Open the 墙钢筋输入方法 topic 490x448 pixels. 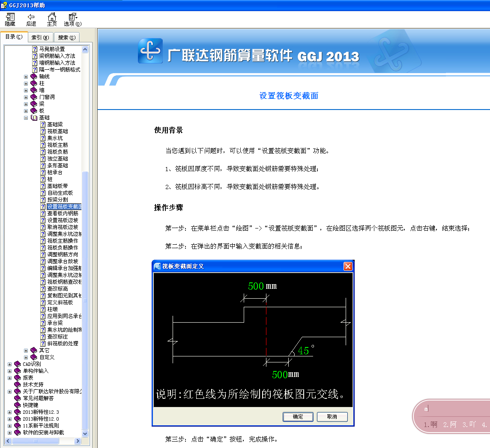pos(57,63)
